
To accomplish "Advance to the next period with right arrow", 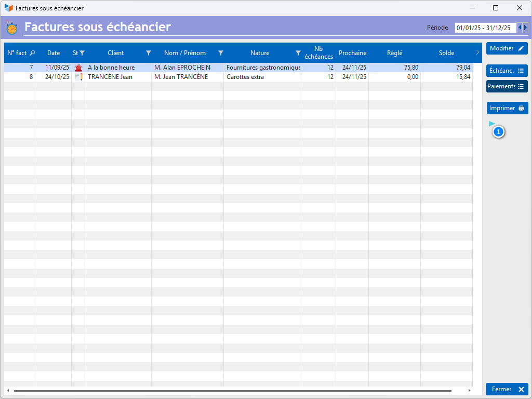I will click(x=526, y=28).
